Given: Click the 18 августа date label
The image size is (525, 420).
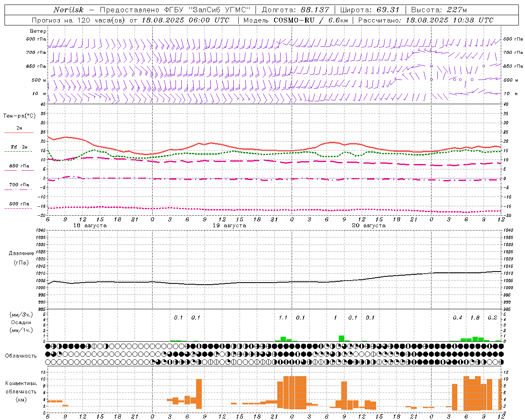Looking at the screenshot, I should point(90,226).
